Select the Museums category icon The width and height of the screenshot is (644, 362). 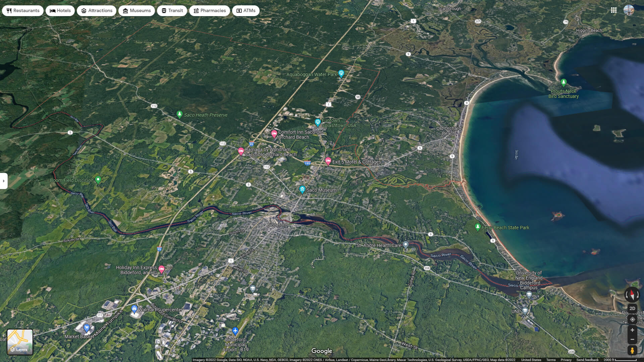tap(125, 10)
